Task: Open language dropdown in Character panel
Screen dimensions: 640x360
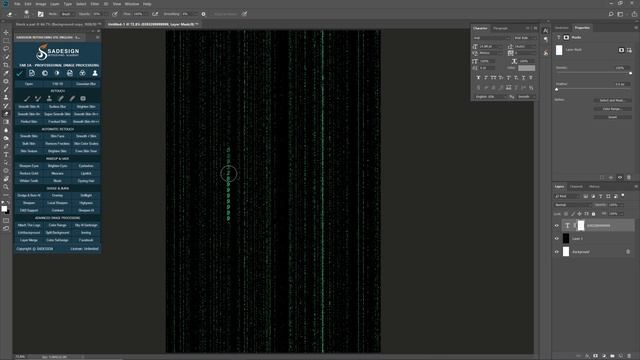Action: pyautogui.click(x=490, y=97)
